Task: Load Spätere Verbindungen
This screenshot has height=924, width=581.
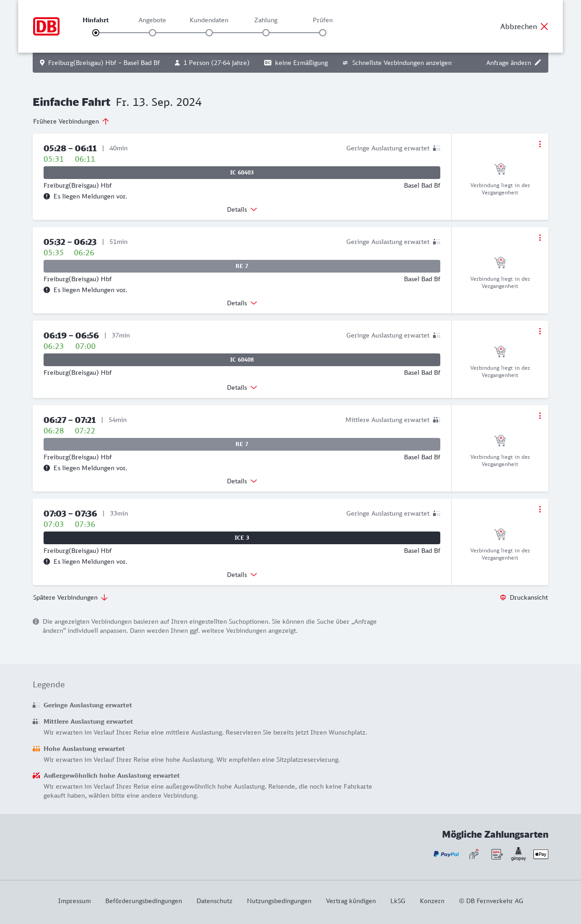Action: coord(70,597)
